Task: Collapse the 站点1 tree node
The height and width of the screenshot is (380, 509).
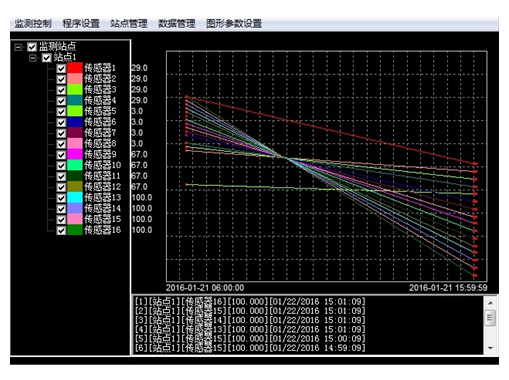Action: tap(33, 58)
